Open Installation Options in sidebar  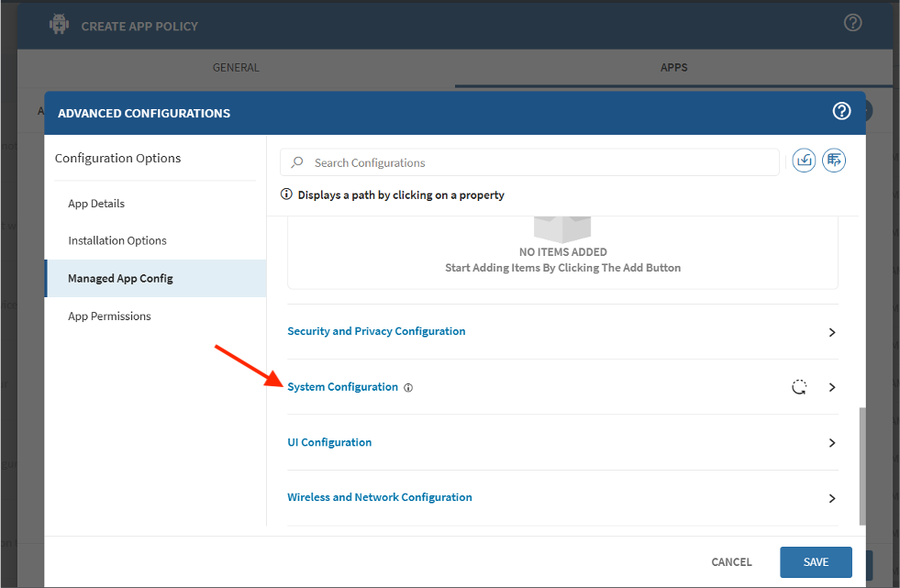pyautogui.click(x=117, y=240)
